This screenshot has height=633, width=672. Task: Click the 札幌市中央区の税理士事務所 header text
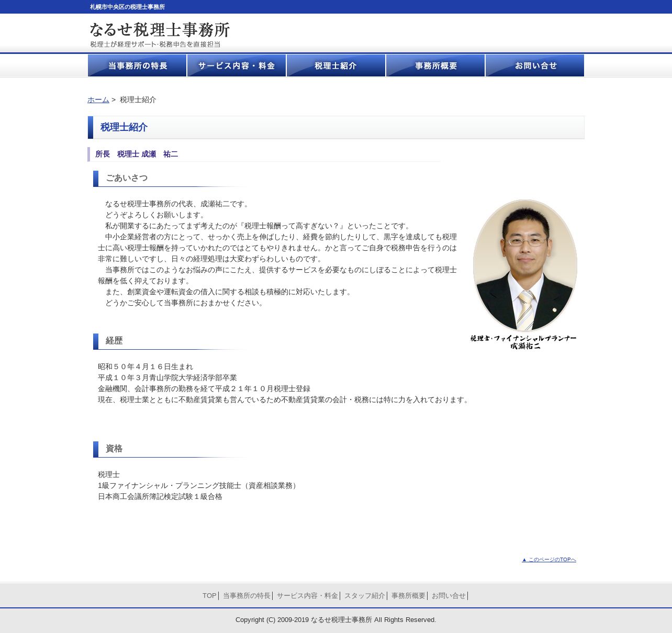(x=127, y=7)
